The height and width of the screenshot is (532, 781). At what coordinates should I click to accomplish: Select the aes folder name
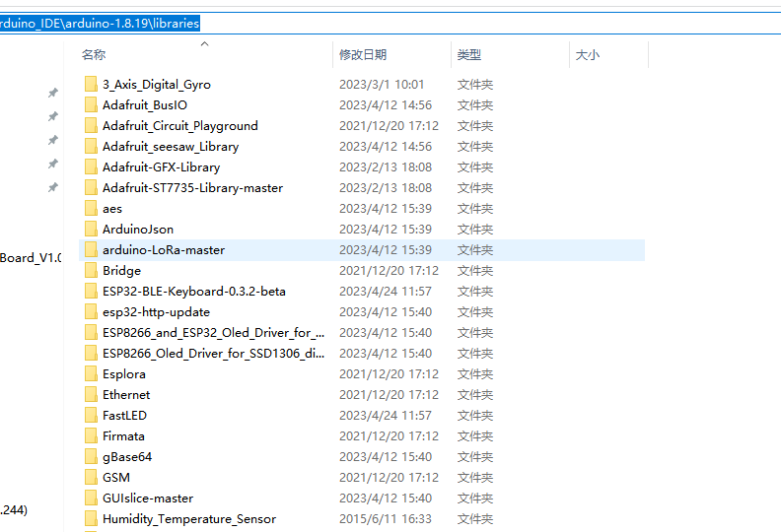pyautogui.click(x=112, y=209)
